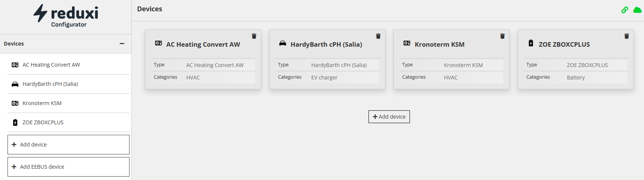Screen dimensions: 644x180
Task: Click the green link connection icon
Action: click(625, 10)
